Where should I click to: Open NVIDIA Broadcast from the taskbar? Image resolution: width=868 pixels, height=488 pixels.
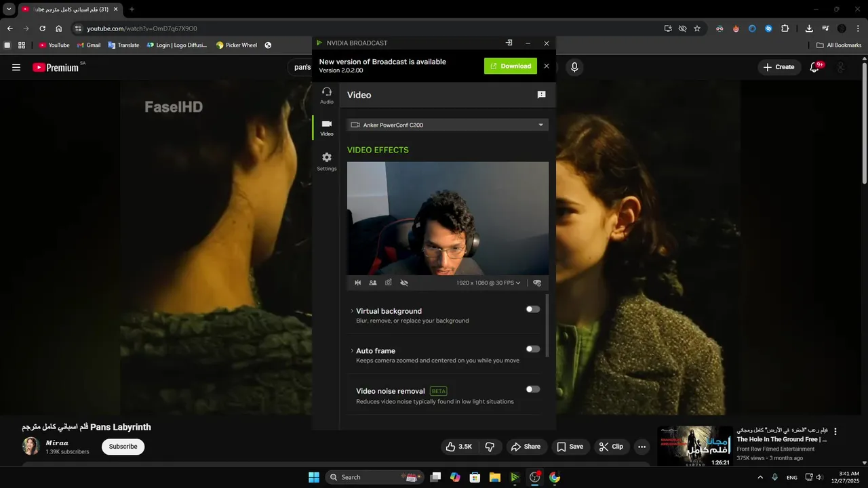(515, 477)
